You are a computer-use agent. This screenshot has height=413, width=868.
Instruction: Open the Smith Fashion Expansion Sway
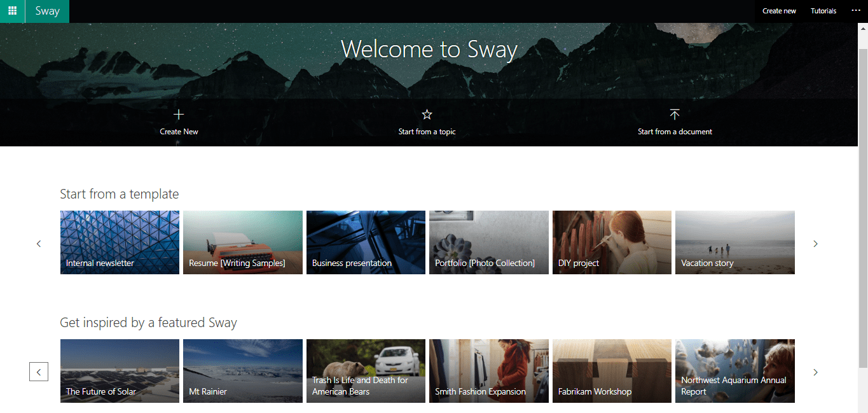(488, 371)
